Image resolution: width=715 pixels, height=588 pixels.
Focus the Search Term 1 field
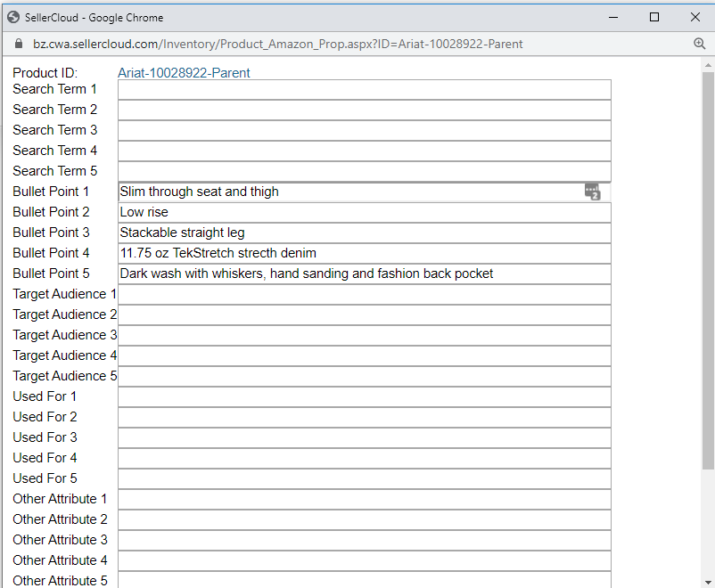pyautogui.click(x=365, y=90)
